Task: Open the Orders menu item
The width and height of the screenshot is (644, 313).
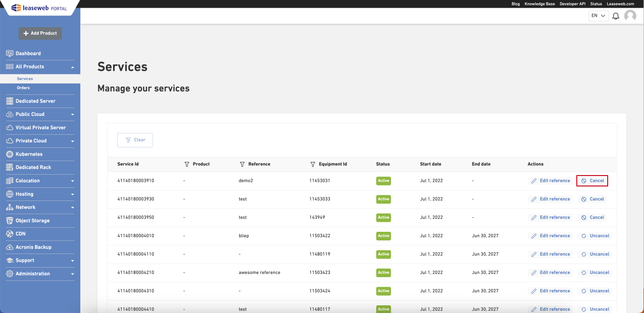Action: click(x=23, y=88)
